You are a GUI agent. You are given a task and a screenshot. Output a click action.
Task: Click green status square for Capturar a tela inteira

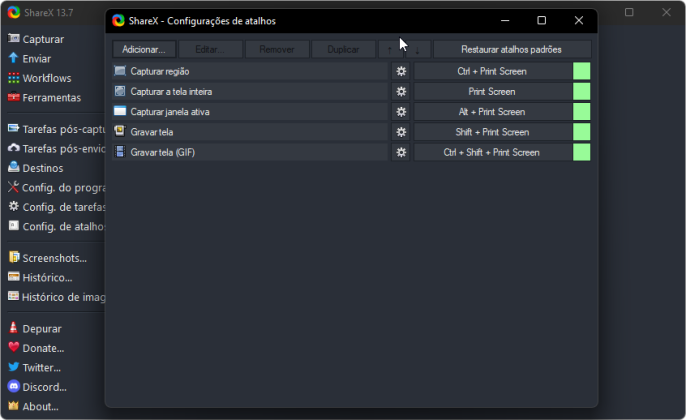[x=582, y=91]
